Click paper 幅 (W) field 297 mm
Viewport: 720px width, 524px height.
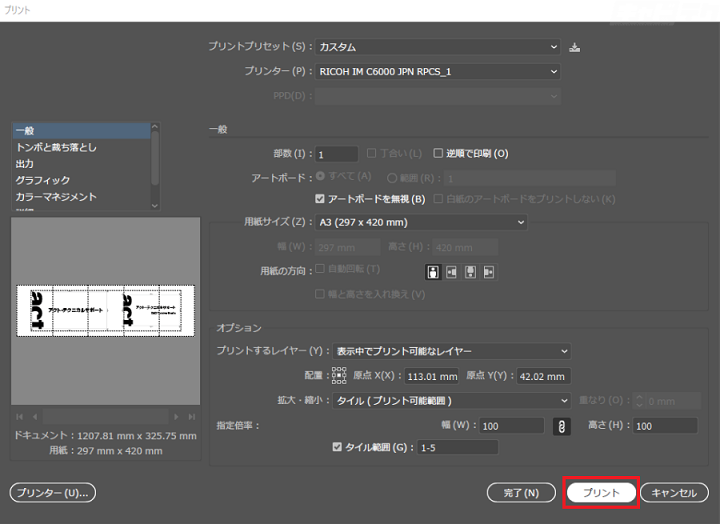348,248
